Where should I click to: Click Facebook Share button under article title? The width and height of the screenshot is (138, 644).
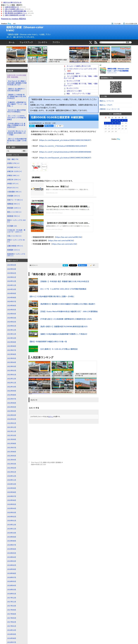49,126
